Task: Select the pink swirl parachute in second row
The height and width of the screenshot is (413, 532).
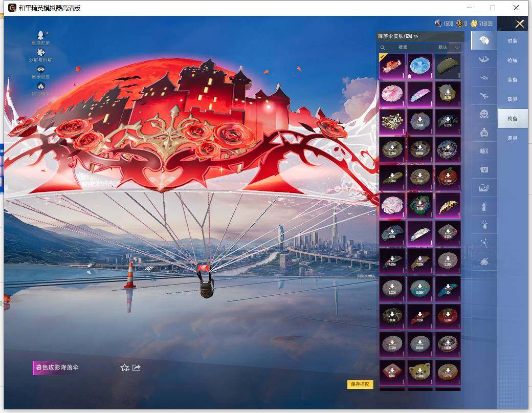Action: click(392, 94)
